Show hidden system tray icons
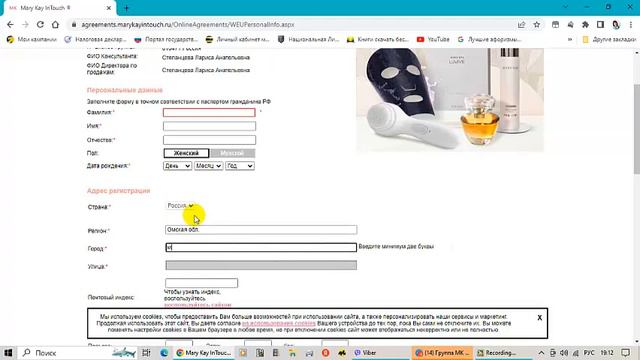The height and width of the screenshot is (360, 640). [541, 353]
